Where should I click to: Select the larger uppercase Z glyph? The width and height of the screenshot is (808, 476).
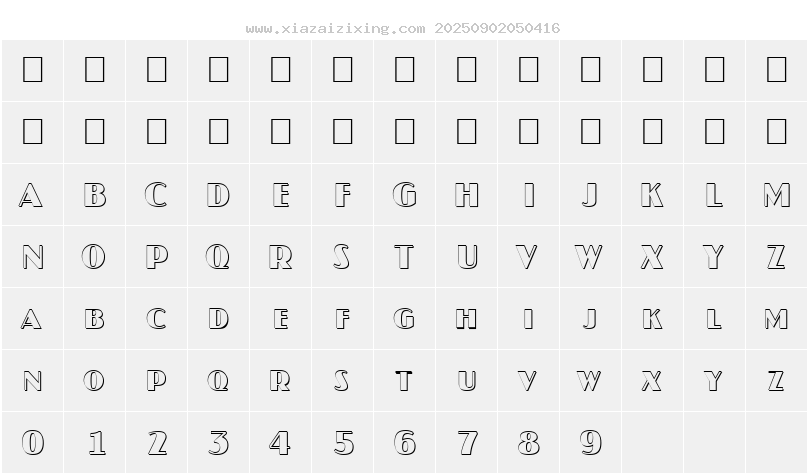point(776,257)
